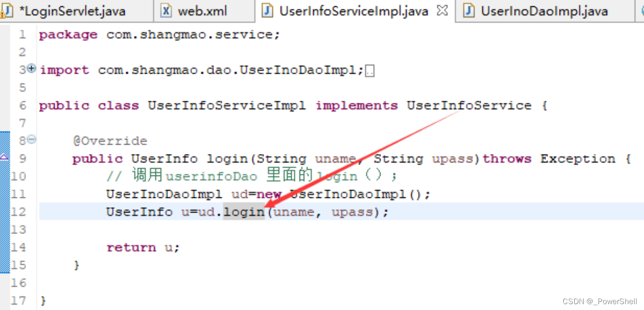Expand the folded imports on line 3

32,69
